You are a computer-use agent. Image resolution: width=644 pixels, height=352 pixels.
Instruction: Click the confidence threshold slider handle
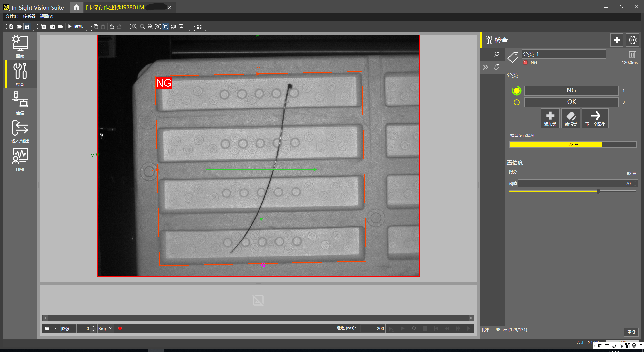pyautogui.click(x=598, y=191)
